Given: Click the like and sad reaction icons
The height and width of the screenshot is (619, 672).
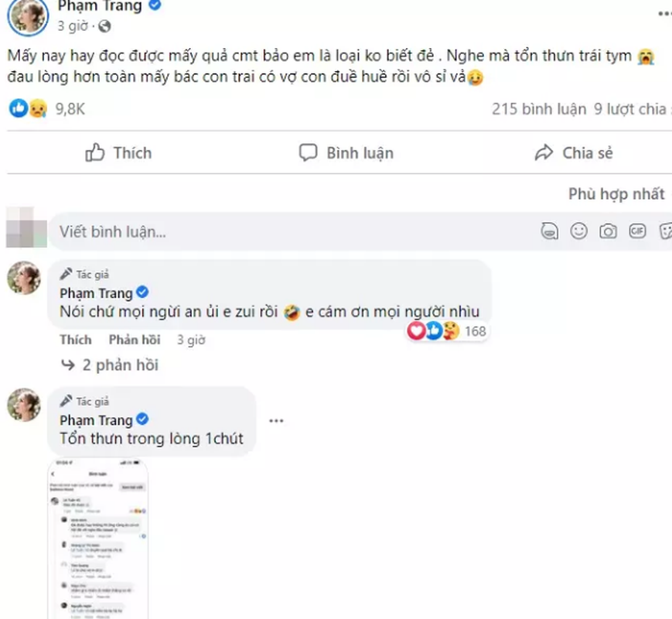Looking at the screenshot, I should 29,108.
